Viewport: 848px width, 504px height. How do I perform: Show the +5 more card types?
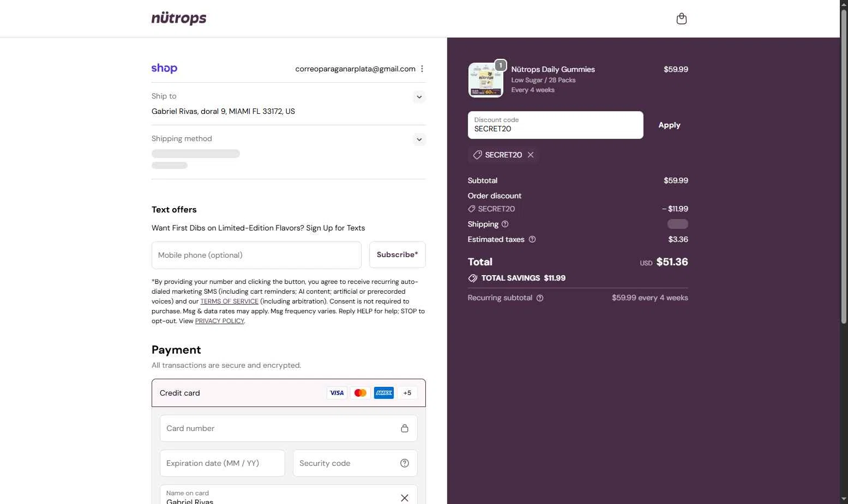click(407, 393)
